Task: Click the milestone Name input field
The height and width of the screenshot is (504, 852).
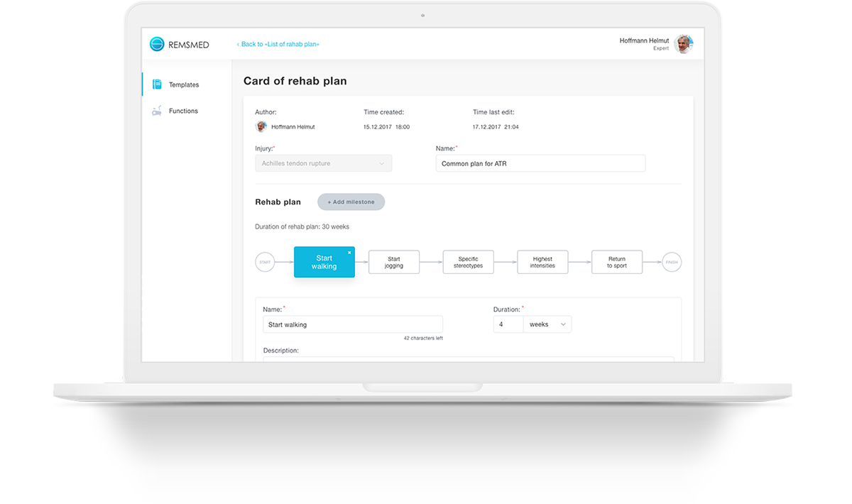Action: tap(353, 324)
